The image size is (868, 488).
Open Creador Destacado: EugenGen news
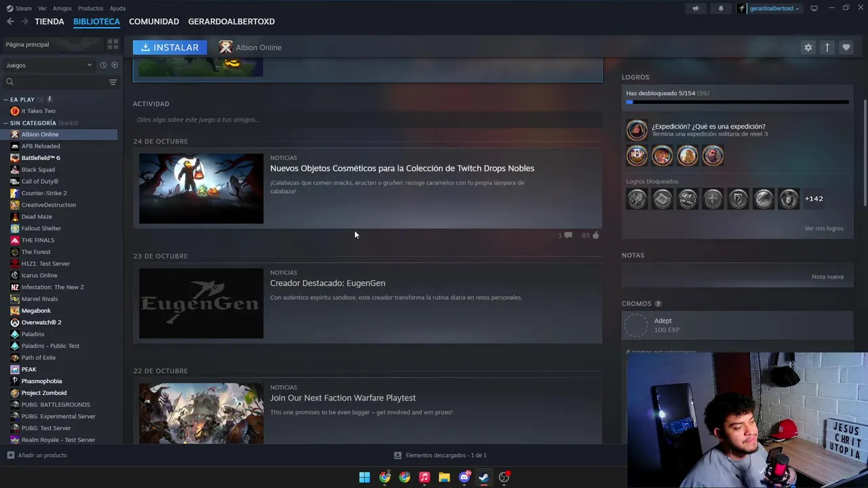pos(328,283)
